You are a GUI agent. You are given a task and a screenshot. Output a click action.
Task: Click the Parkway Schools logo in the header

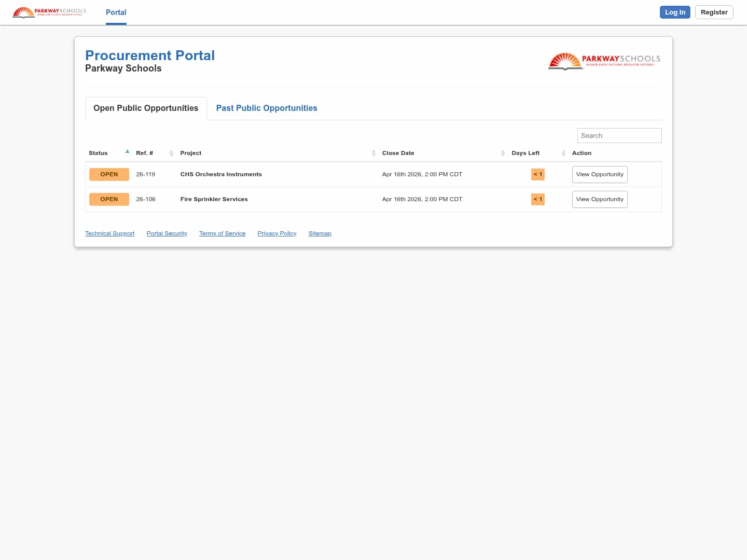click(x=49, y=12)
